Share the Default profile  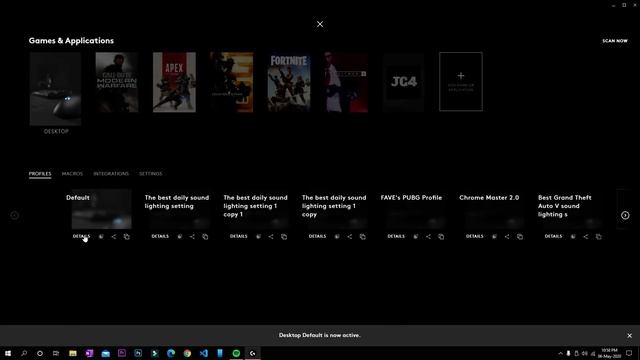114,236
